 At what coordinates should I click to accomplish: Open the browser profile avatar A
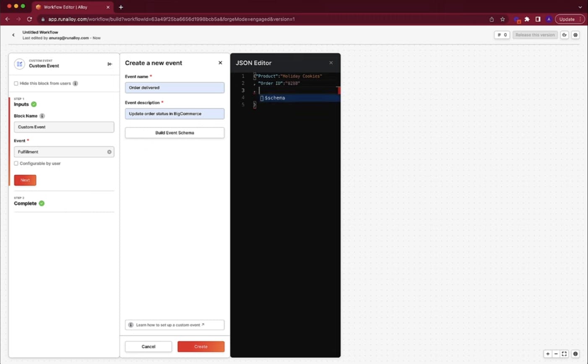point(549,19)
